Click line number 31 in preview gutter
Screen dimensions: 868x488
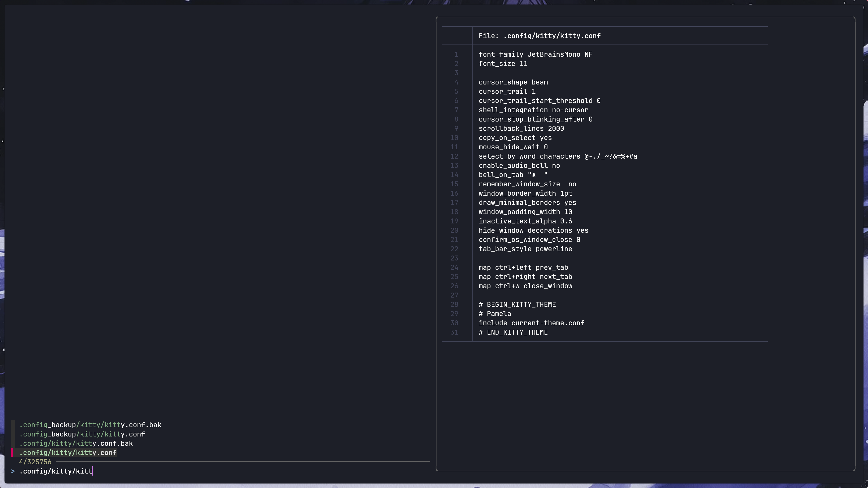click(x=454, y=332)
